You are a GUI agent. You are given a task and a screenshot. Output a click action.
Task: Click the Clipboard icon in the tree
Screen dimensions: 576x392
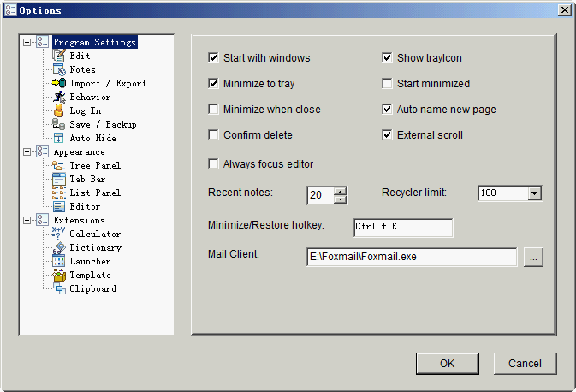tap(59, 288)
